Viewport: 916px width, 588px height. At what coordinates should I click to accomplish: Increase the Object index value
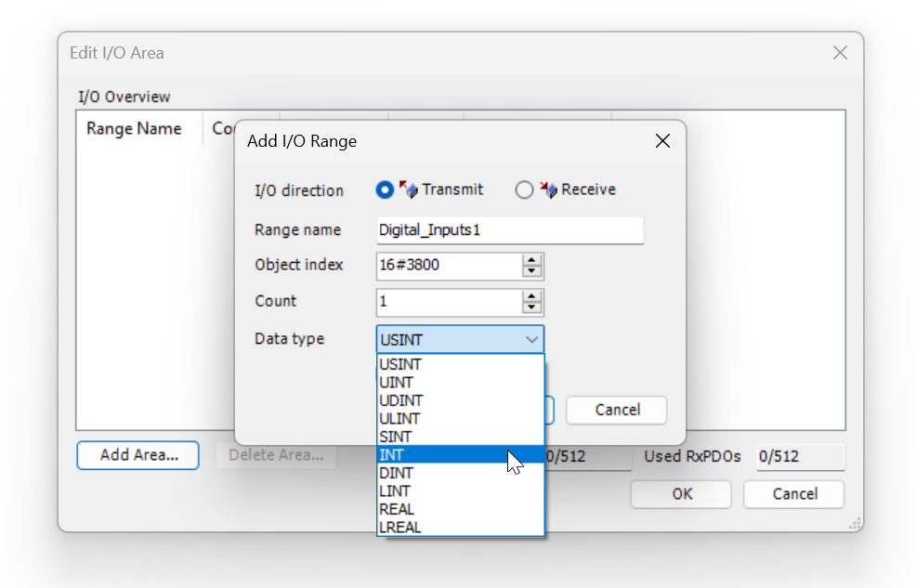tap(531, 260)
